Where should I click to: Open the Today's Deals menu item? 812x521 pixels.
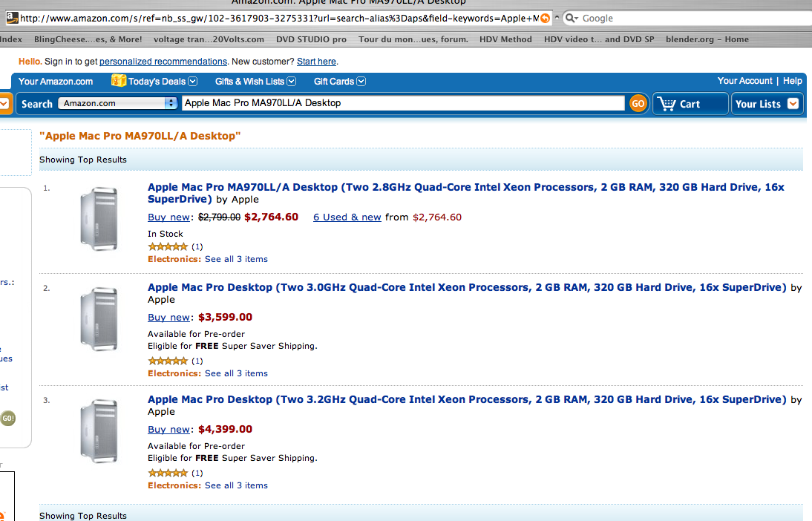[157, 82]
